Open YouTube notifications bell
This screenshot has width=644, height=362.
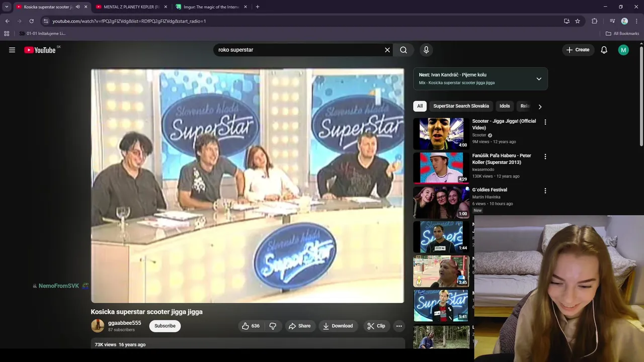(604, 50)
